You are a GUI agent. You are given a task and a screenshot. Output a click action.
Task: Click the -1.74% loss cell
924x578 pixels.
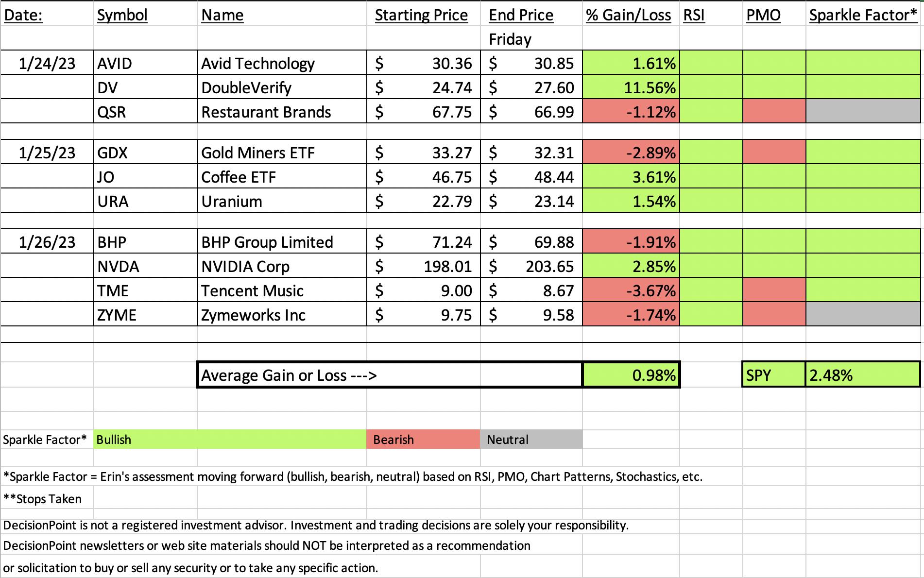point(631,315)
